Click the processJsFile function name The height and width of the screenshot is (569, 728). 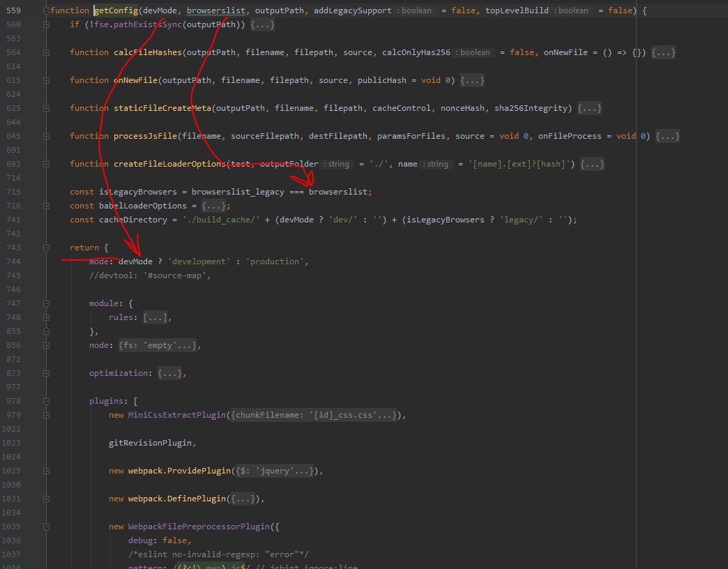pyautogui.click(x=145, y=136)
